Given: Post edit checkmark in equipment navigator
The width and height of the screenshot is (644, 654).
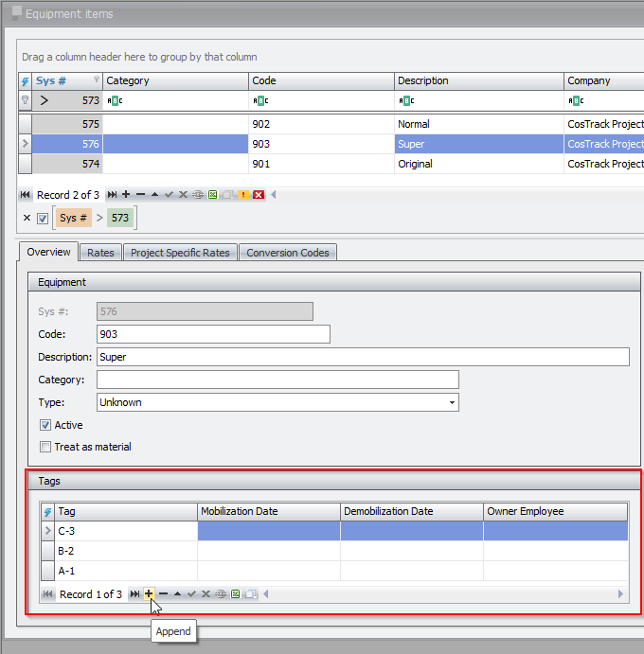Looking at the screenshot, I should pos(169,195).
